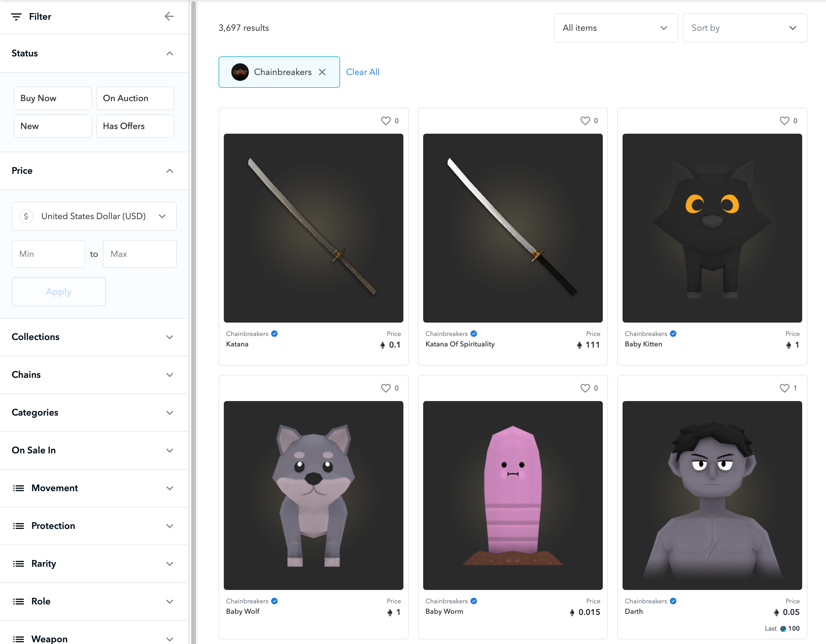The image size is (826, 644).
Task: Click the dollar sign currency icon
Action: (x=26, y=216)
